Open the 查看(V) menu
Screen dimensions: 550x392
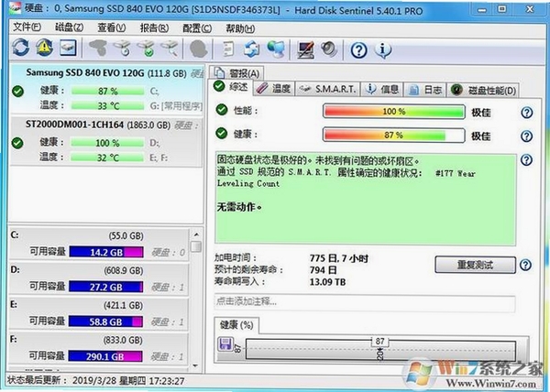pyautogui.click(x=112, y=27)
